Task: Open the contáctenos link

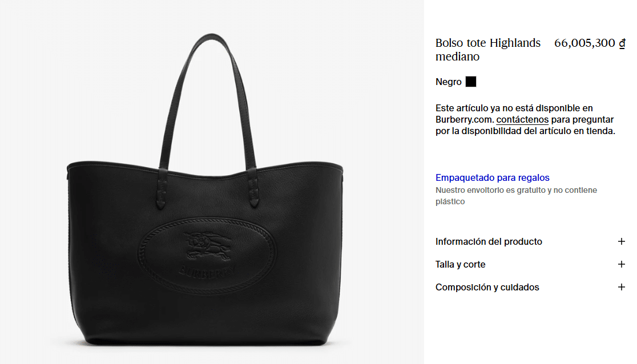Action: (522, 119)
